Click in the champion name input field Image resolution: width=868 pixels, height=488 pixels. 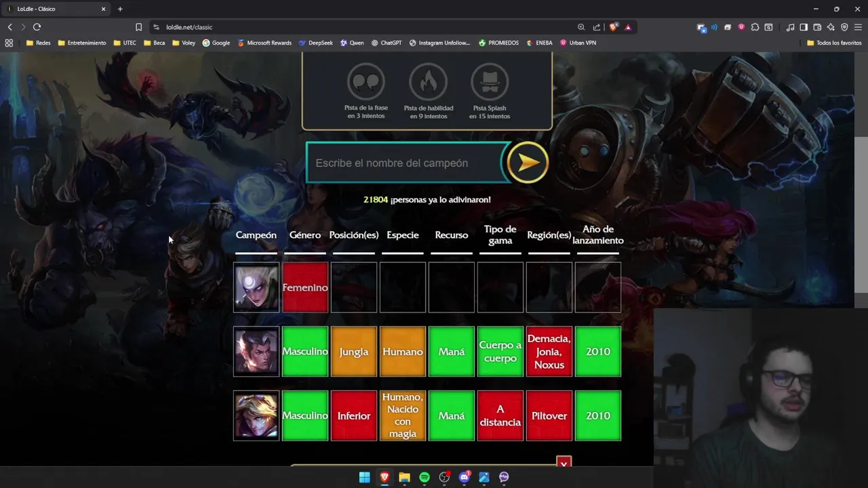tap(405, 163)
